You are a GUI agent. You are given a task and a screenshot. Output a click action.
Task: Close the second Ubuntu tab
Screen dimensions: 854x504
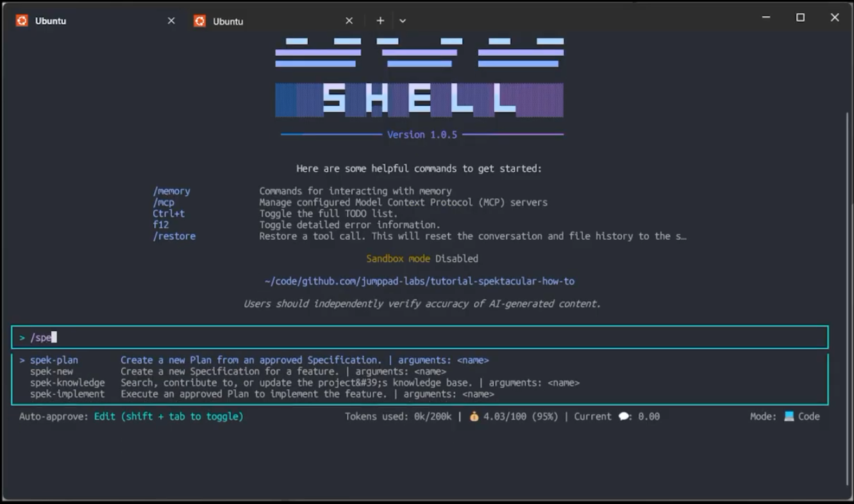349,21
